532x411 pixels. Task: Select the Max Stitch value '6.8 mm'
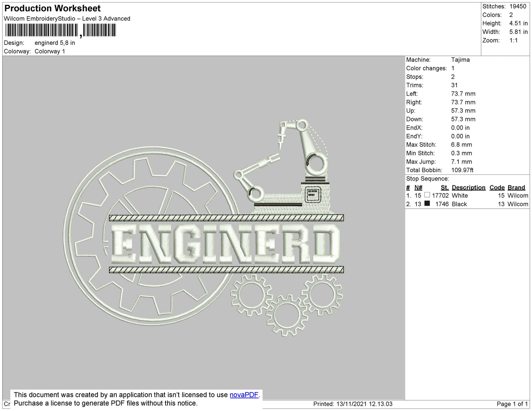461,145
